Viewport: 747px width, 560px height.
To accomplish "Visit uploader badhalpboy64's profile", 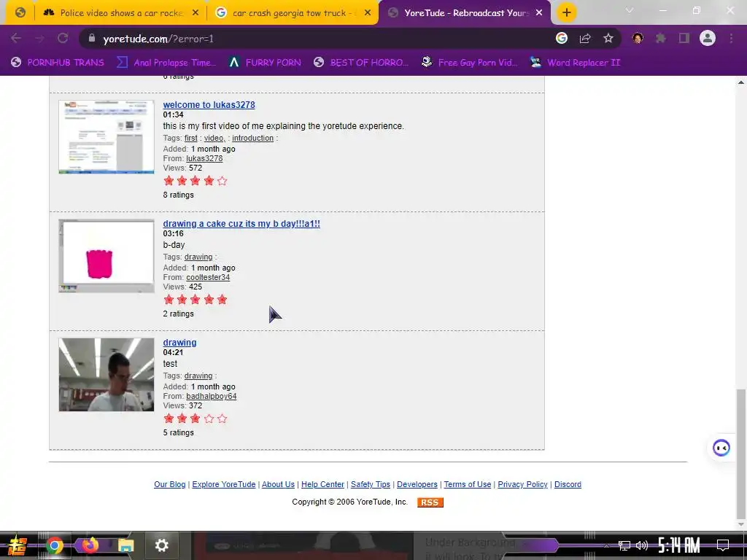I will point(211,396).
